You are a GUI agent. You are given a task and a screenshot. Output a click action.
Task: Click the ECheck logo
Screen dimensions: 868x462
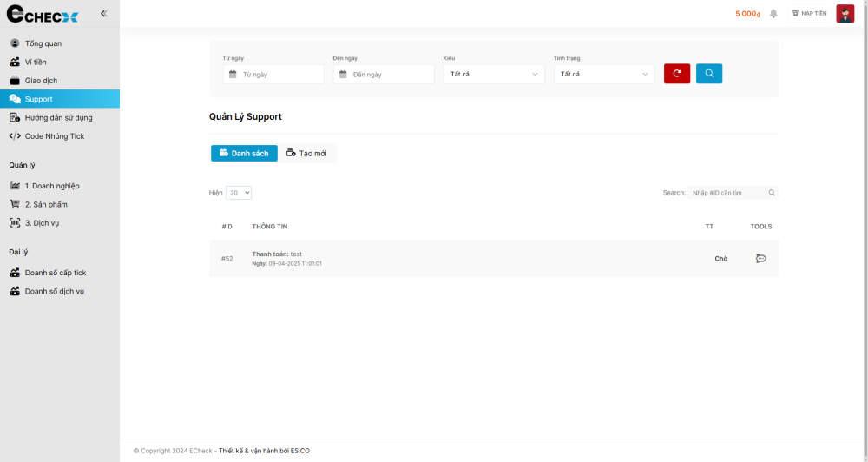[43, 15]
